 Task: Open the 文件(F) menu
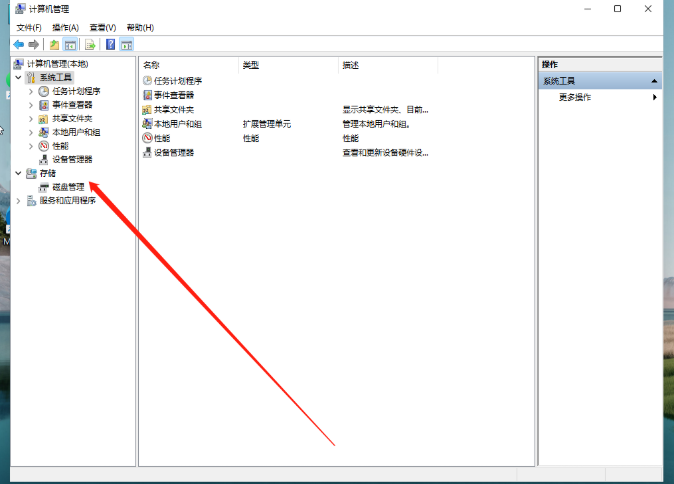pyautogui.click(x=29, y=27)
